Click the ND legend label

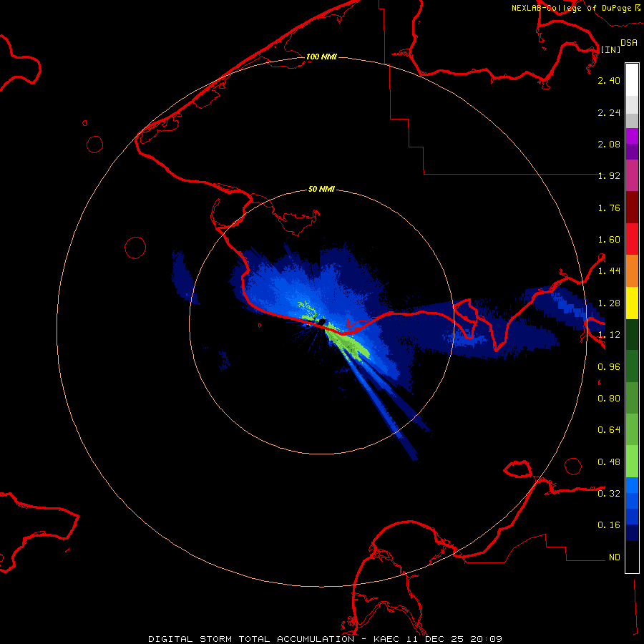(x=615, y=557)
